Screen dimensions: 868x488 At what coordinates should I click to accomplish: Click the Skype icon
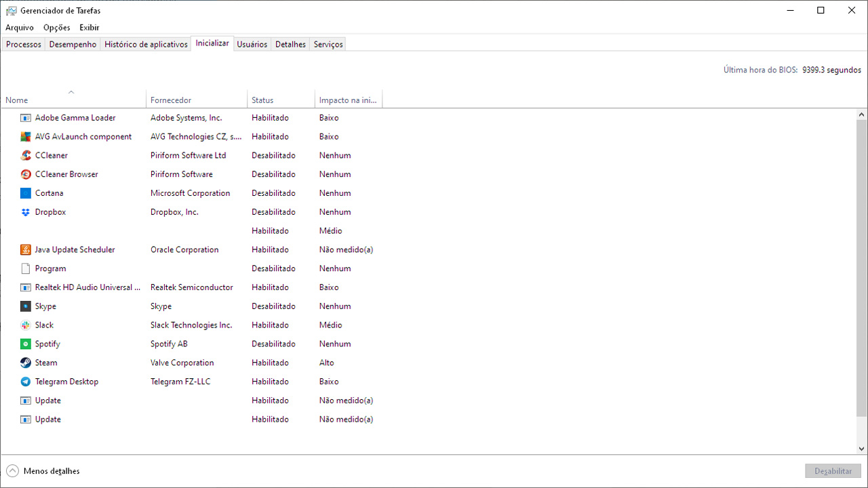click(x=26, y=306)
